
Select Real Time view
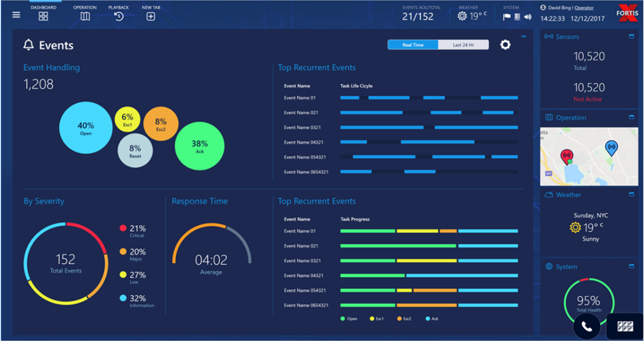(x=413, y=45)
